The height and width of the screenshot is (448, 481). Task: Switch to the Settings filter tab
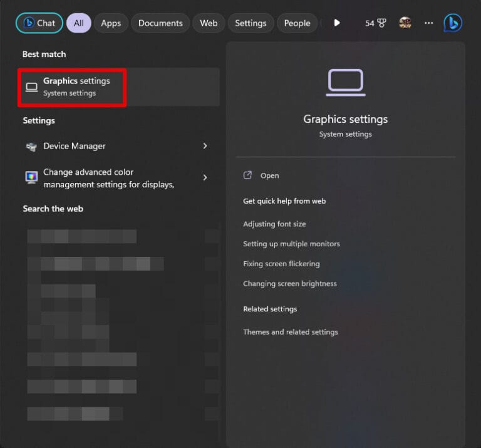251,23
